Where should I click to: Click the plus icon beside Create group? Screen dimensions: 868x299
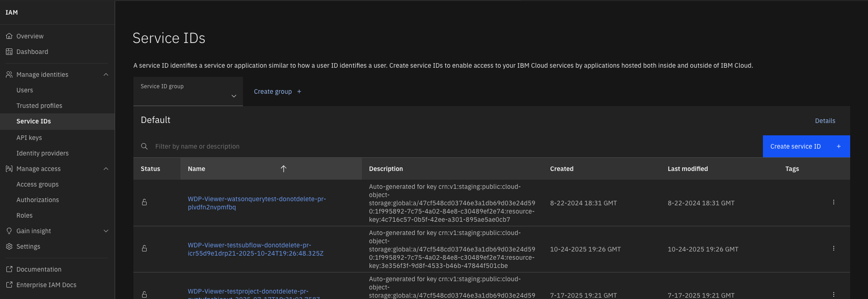click(299, 91)
